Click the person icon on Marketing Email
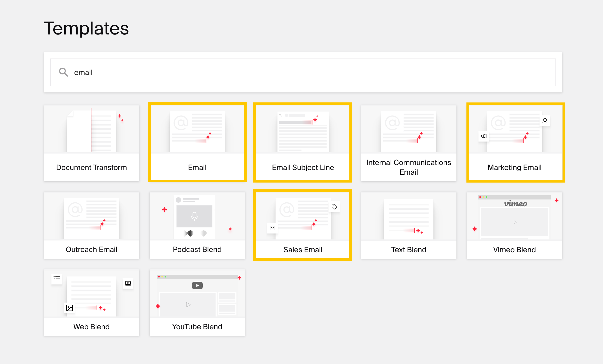This screenshot has height=364, width=603. pos(545,121)
